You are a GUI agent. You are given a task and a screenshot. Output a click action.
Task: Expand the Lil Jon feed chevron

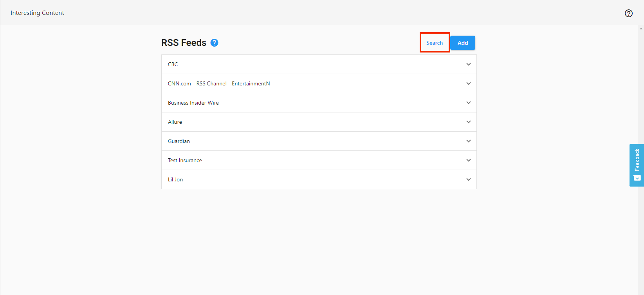click(x=468, y=179)
